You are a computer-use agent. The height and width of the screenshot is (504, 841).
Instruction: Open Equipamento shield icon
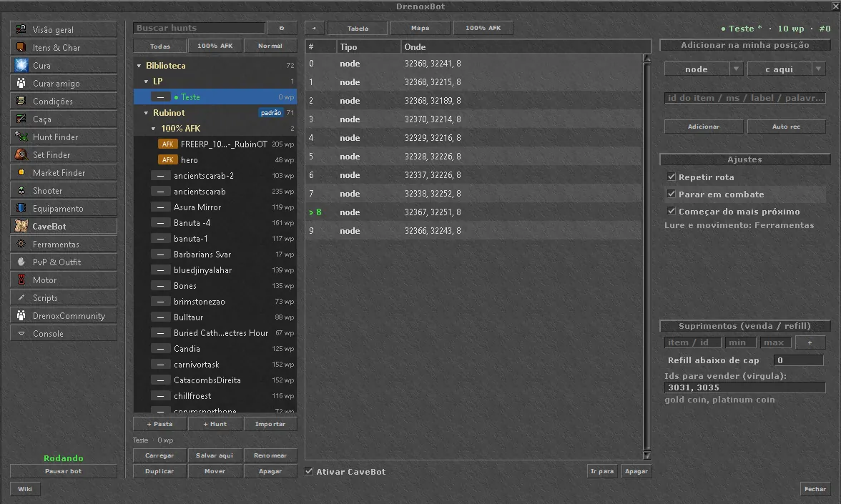[x=21, y=208]
